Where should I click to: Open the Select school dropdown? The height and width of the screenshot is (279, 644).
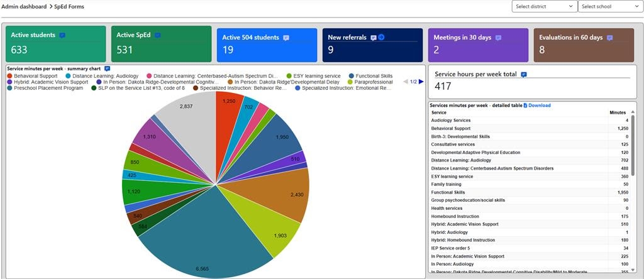(610, 6)
